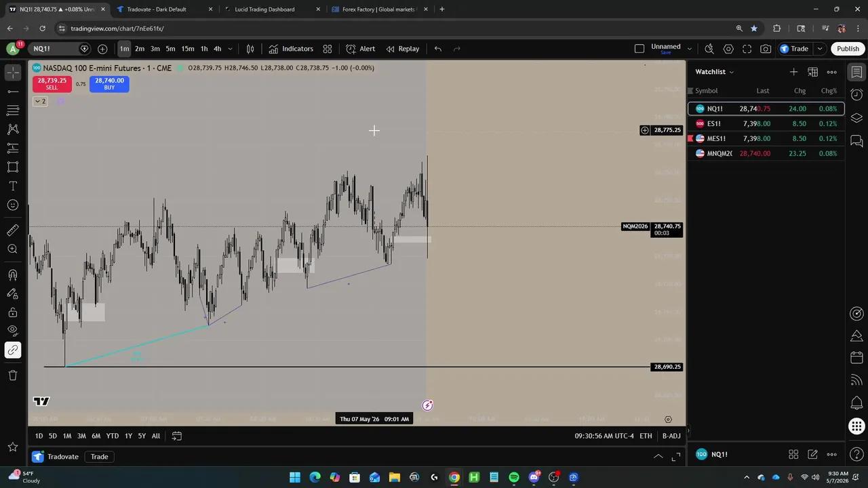Toggle the ETH session setting
This screenshot has width=868, height=488.
click(646, 436)
